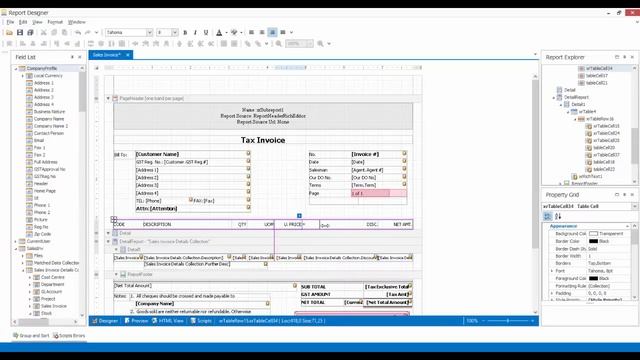Select the Contact Person field
The image size is (640, 360).
point(49,133)
